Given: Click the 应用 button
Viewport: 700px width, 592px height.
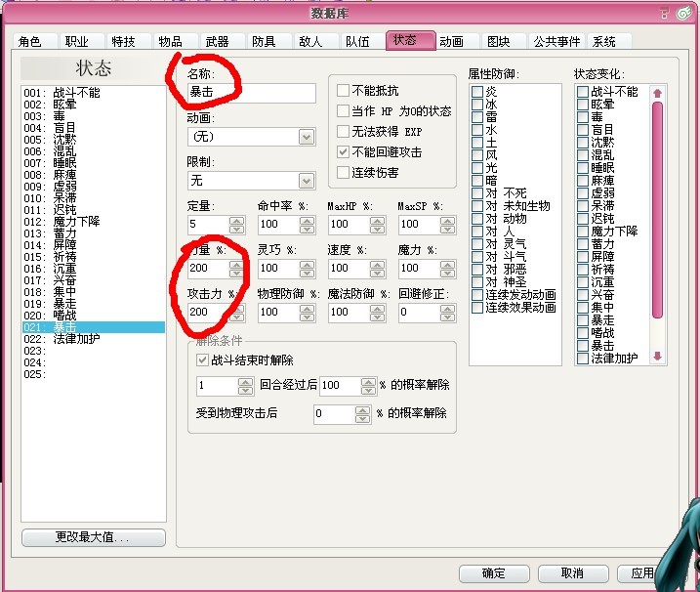Looking at the screenshot, I should pyautogui.click(x=642, y=573).
